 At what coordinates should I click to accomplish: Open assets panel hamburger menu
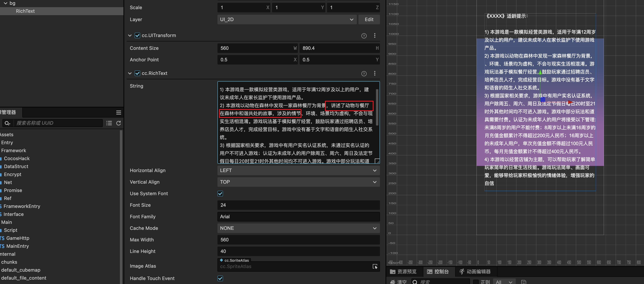point(118,113)
